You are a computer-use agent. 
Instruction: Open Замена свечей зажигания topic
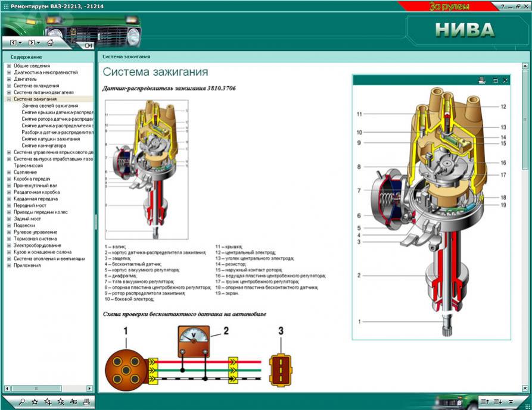pyautogui.click(x=50, y=106)
